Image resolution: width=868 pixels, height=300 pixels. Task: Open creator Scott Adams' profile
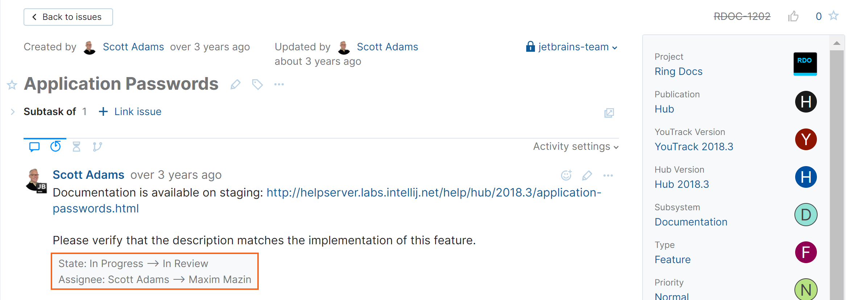pos(133,46)
